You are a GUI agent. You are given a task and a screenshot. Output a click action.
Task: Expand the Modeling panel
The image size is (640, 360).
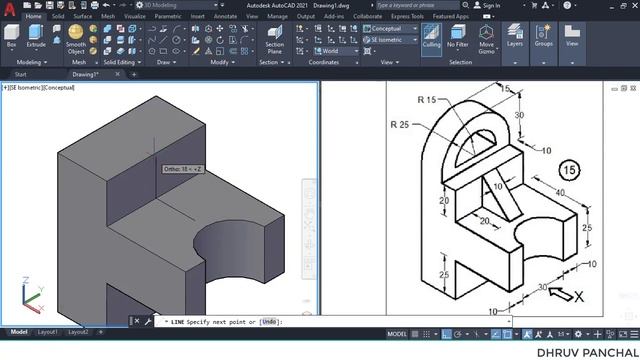point(32,62)
